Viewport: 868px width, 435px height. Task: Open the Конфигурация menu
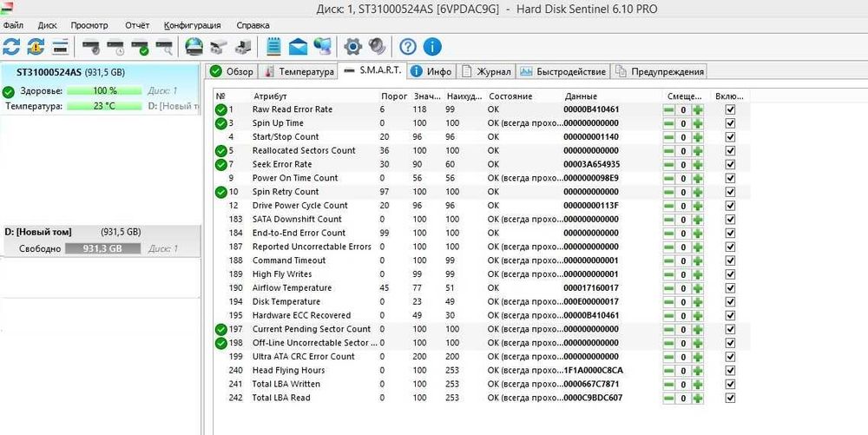pyautogui.click(x=192, y=25)
